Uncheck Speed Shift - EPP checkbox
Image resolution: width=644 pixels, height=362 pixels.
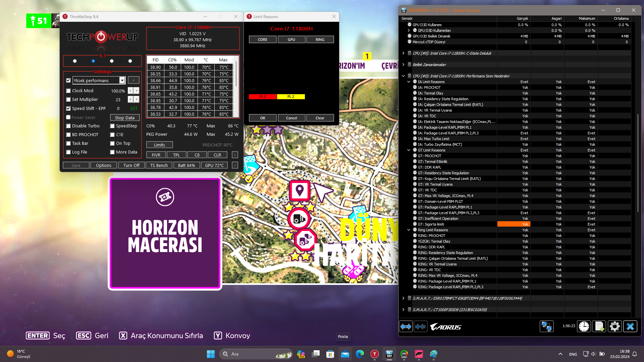pos(68,109)
